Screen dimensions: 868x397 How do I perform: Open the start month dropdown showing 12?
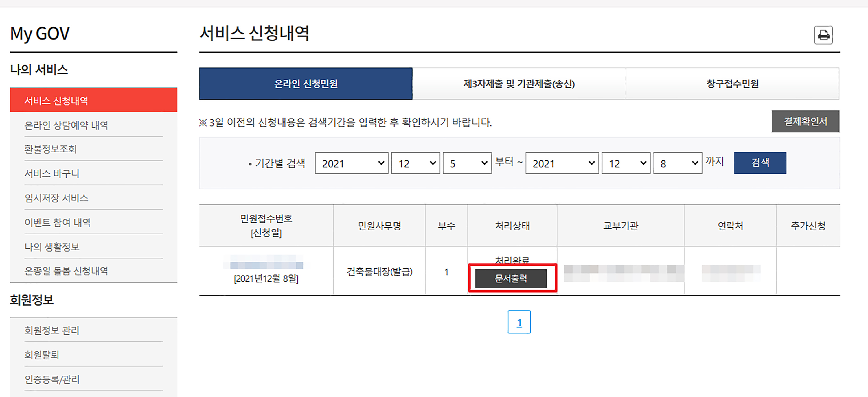pos(415,163)
